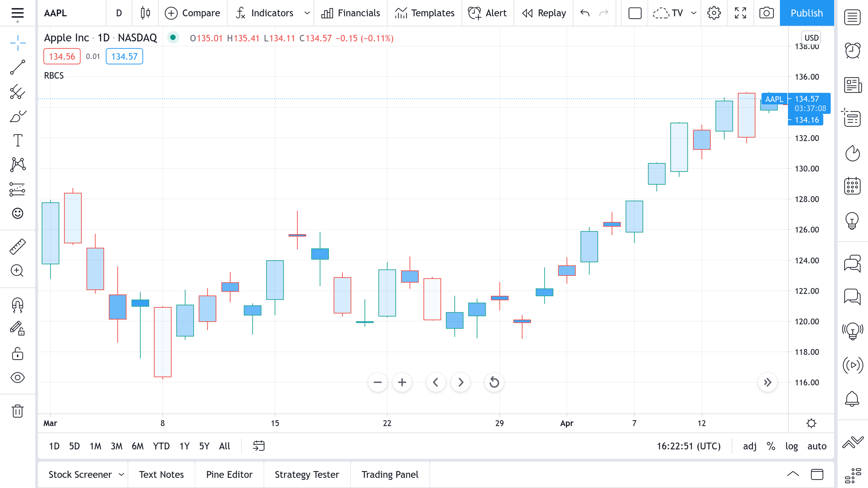Viewport: 868px width, 488px height.
Task: Select the ruler measure tool
Action: coord(18,247)
